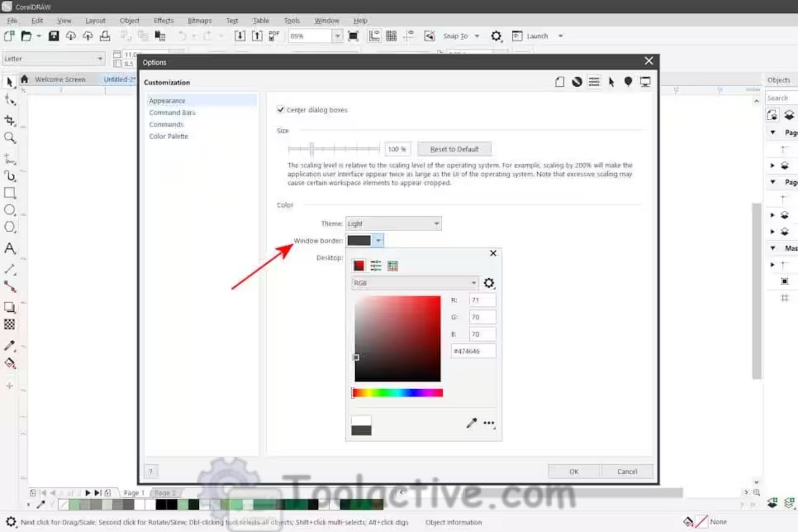Click the Cancel button in Options

(x=627, y=471)
